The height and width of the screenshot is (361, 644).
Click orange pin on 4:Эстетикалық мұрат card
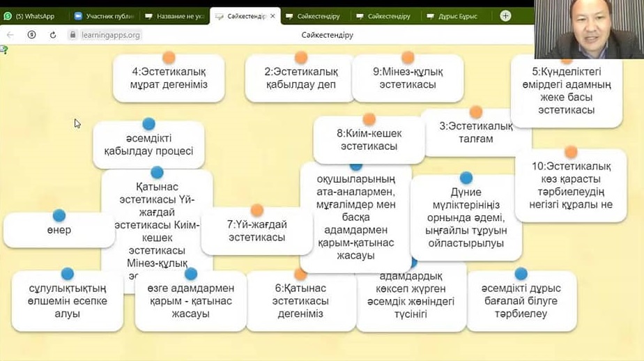coord(168,57)
